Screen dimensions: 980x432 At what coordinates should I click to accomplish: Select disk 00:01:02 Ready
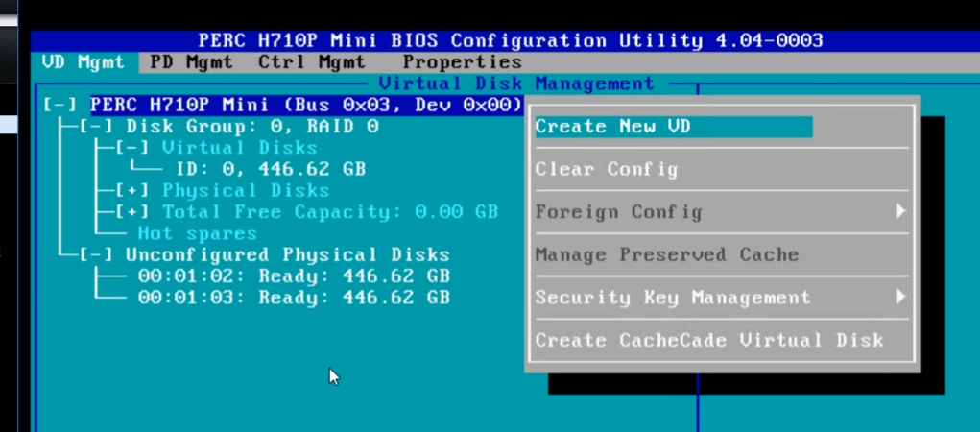point(294,276)
